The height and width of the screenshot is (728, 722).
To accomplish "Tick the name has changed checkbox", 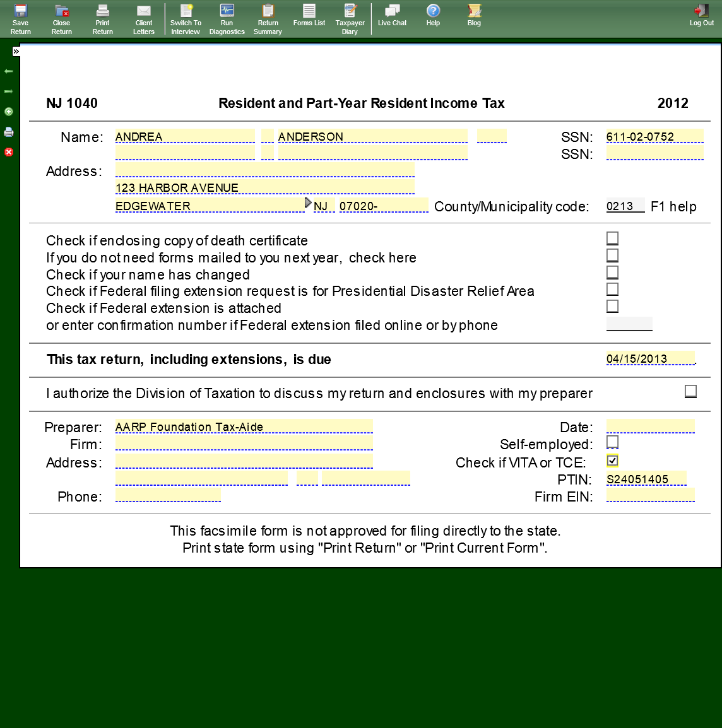I will coord(612,273).
